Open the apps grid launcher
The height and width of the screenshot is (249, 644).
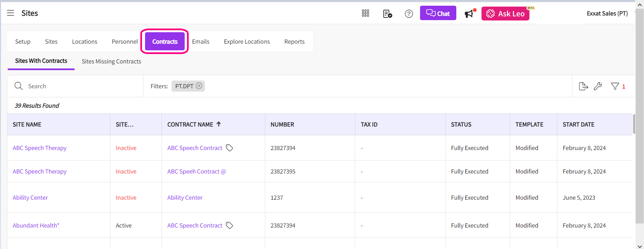(365, 13)
